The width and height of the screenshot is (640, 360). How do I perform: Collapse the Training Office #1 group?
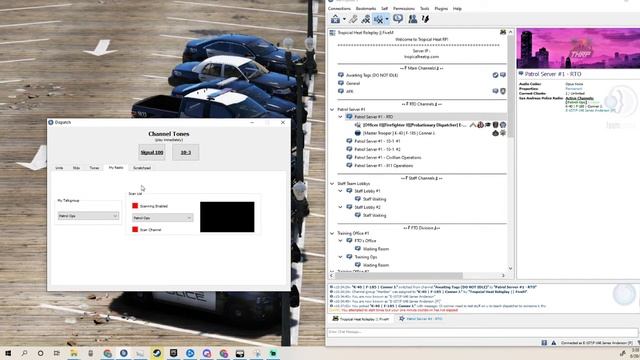click(332, 233)
